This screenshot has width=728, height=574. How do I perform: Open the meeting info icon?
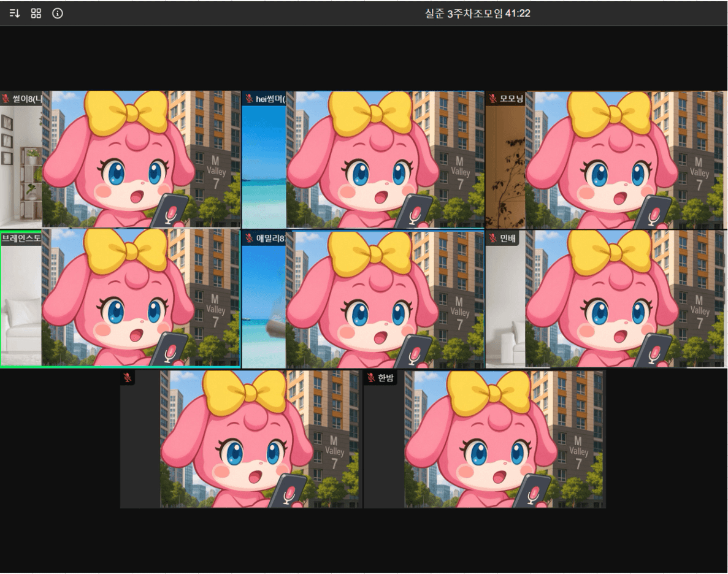pyautogui.click(x=57, y=13)
